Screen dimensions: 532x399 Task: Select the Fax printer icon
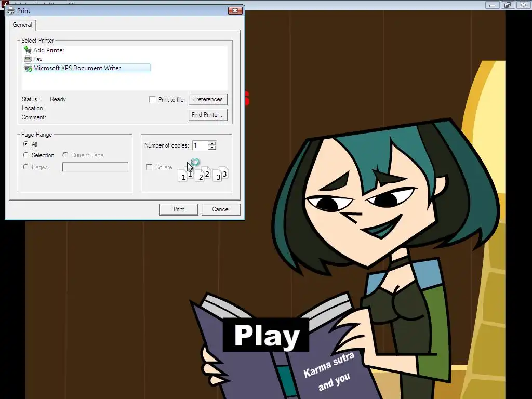pos(28,59)
